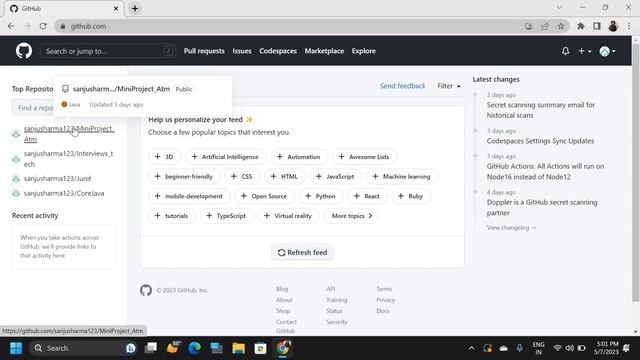Click the GitHub Octocat logo in header
640x360 pixels.
click(x=24, y=51)
